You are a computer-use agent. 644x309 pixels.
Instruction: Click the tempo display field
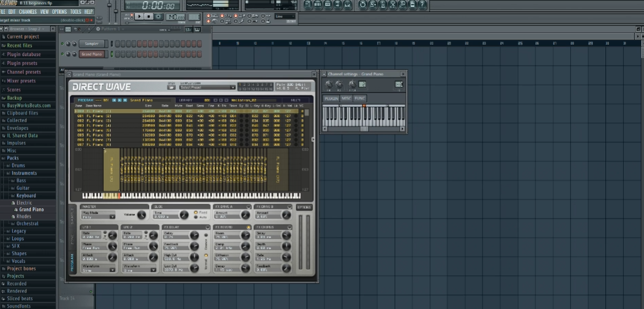176,17
